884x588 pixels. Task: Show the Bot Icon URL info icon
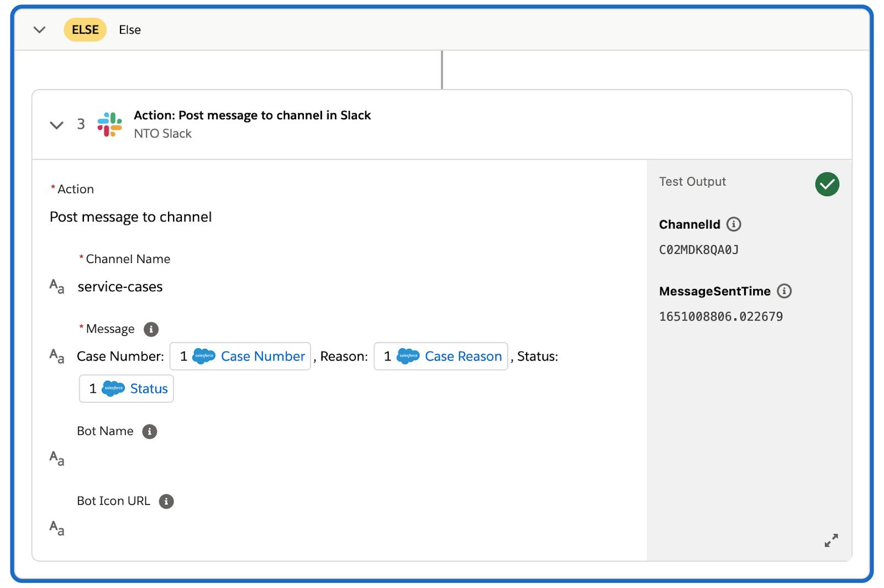166,501
